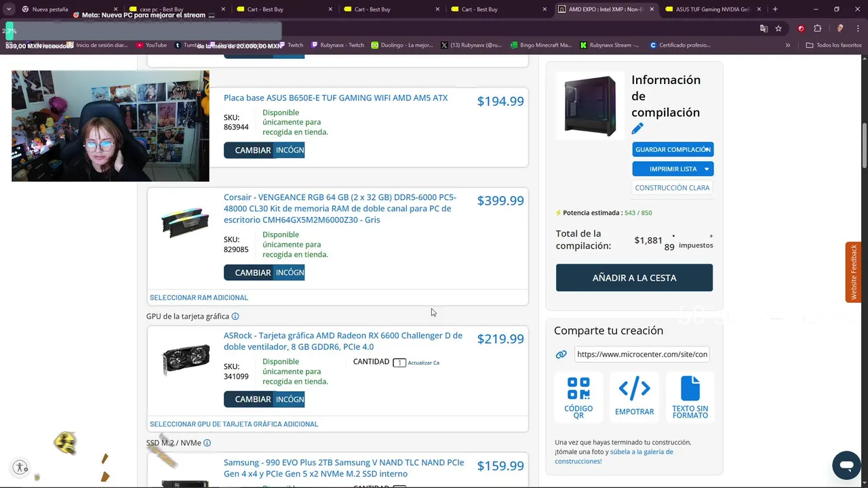
Task: Select the Texto sin formato share icon
Action: click(x=690, y=397)
